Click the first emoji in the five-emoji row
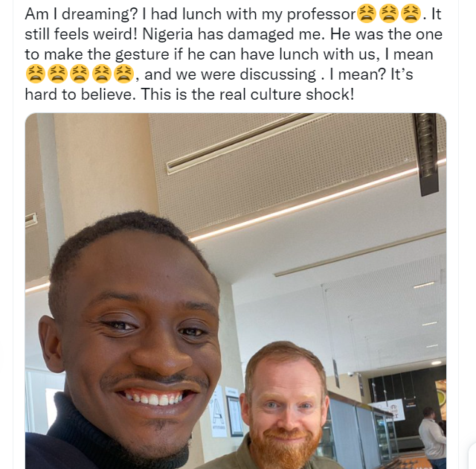Screen dimensions: 476x469 coord(36,74)
